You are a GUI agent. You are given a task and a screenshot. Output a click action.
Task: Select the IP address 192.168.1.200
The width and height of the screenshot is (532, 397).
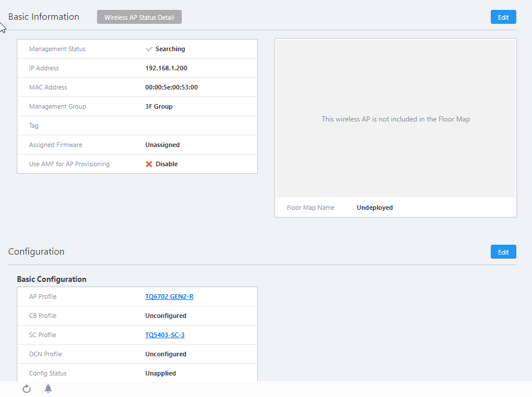(x=166, y=69)
